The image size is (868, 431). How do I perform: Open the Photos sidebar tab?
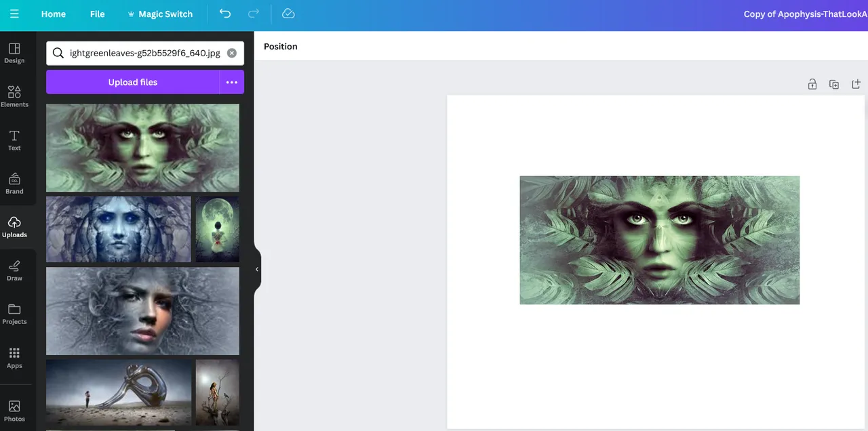pos(14,411)
